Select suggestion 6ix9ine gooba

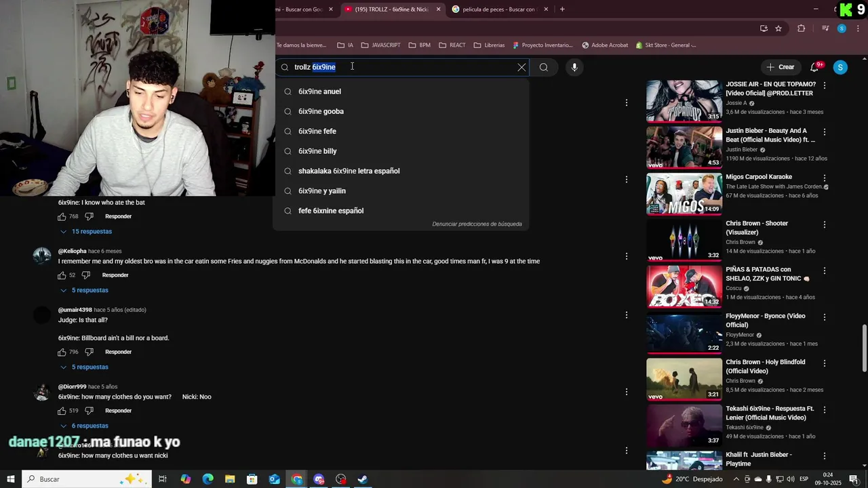click(x=401, y=111)
